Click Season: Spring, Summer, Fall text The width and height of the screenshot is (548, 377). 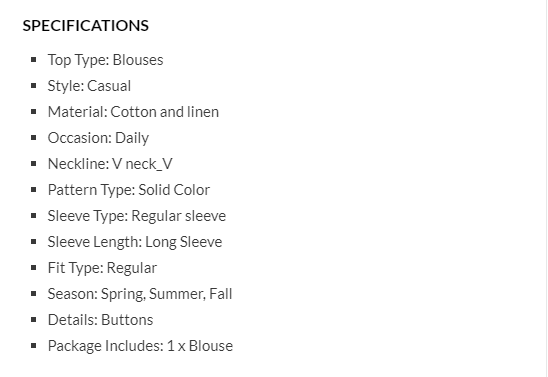point(140,294)
